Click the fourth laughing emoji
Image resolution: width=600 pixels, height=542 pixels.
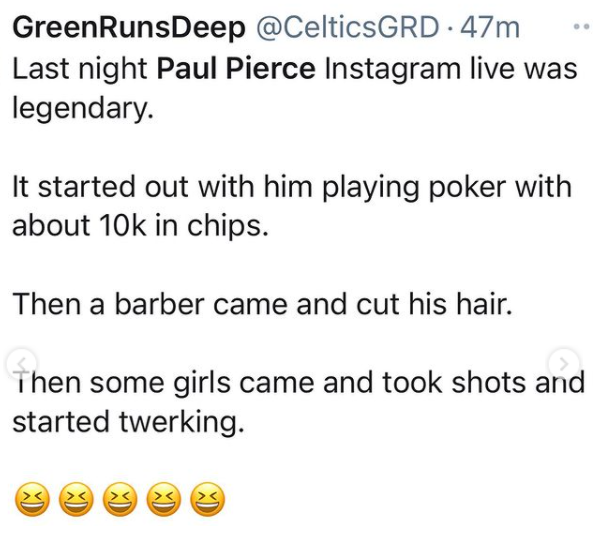(x=162, y=499)
